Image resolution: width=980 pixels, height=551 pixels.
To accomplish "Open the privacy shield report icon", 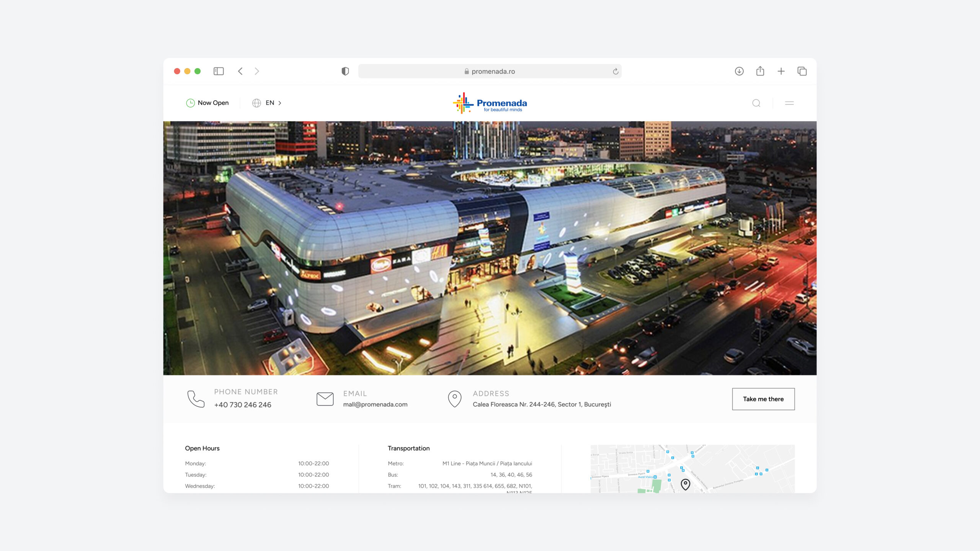I will [x=345, y=71].
